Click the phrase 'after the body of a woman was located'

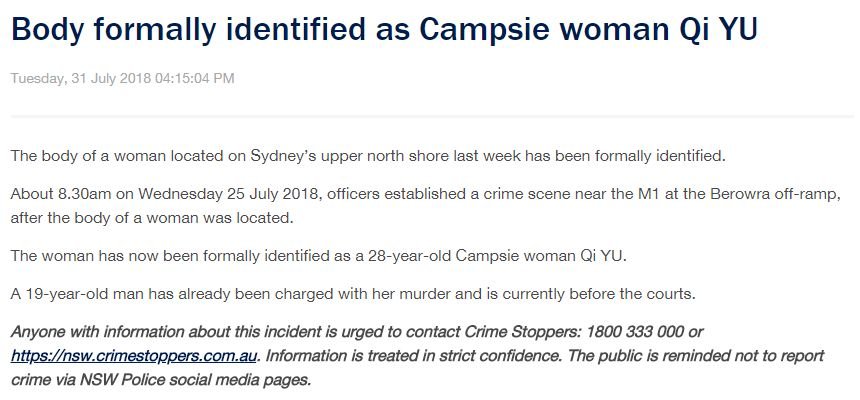[152, 218]
